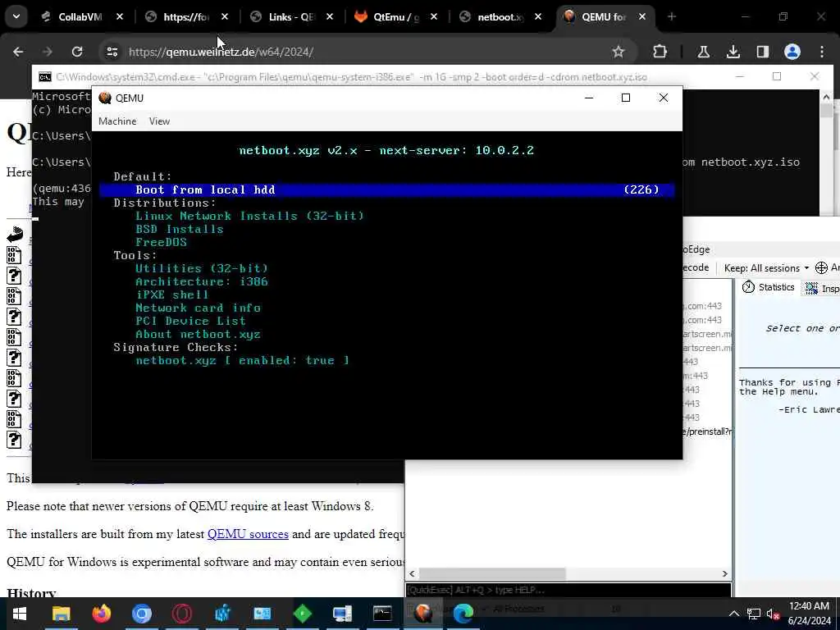
Task: Close the 'QEMU for' active tab
Action: point(642,17)
